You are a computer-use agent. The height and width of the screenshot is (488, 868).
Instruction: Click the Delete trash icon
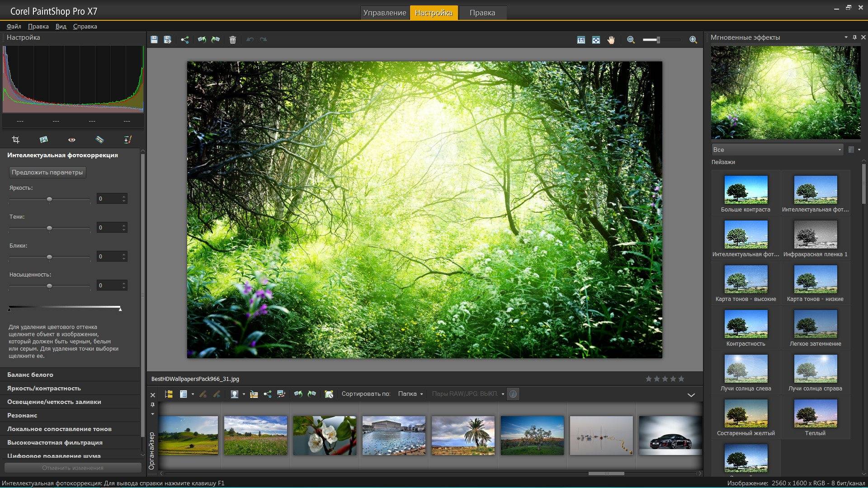(x=233, y=40)
